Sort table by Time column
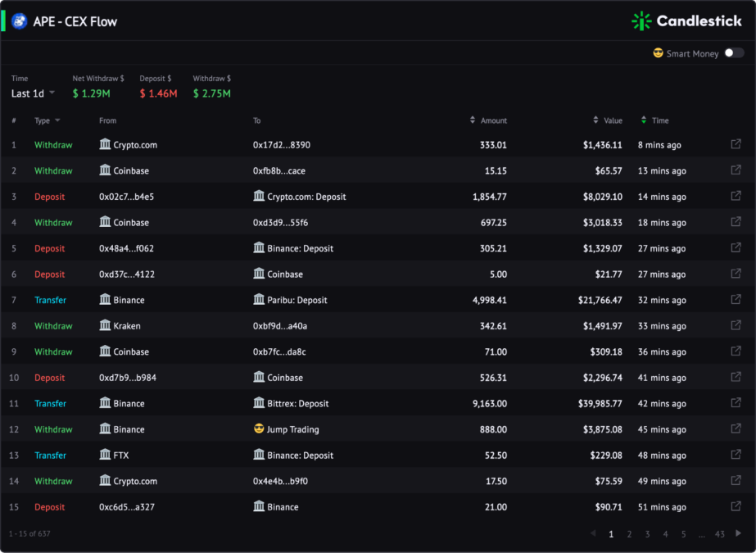 pyautogui.click(x=654, y=120)
